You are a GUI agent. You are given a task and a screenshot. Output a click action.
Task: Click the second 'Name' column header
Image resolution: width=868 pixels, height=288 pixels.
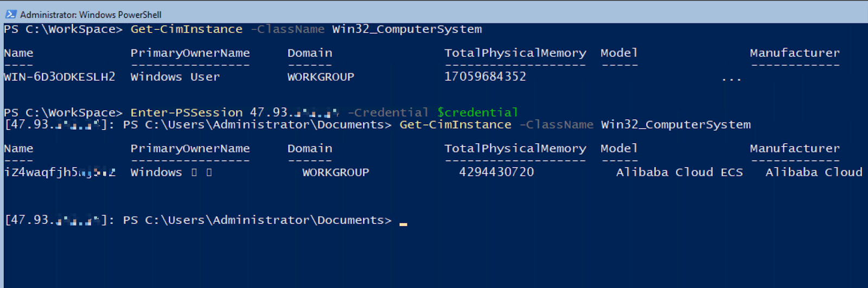point(18,148)
